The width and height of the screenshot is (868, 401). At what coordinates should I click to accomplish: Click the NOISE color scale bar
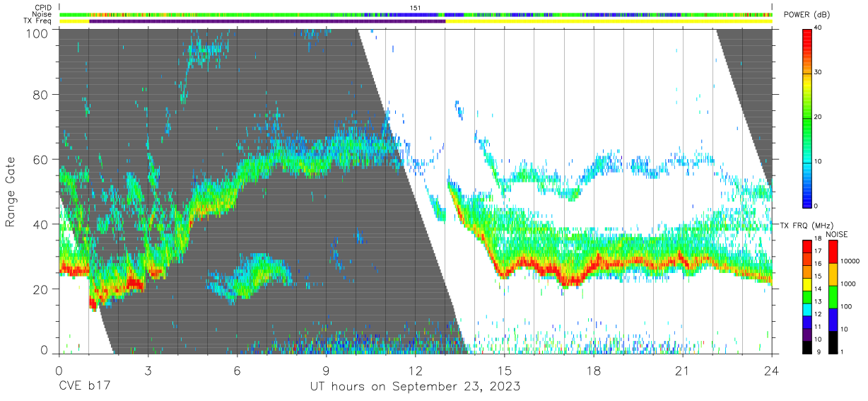pyautogui.click(x=834, y=296)
